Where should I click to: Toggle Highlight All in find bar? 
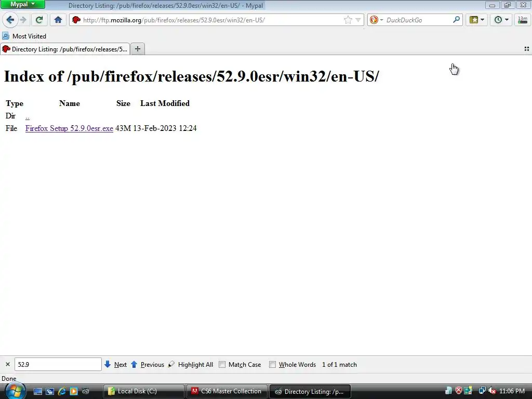[191, 364]
